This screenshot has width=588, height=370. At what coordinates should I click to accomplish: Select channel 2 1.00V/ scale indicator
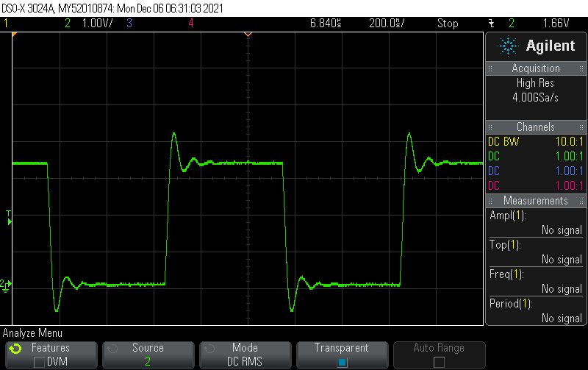[x=89, y=24]
